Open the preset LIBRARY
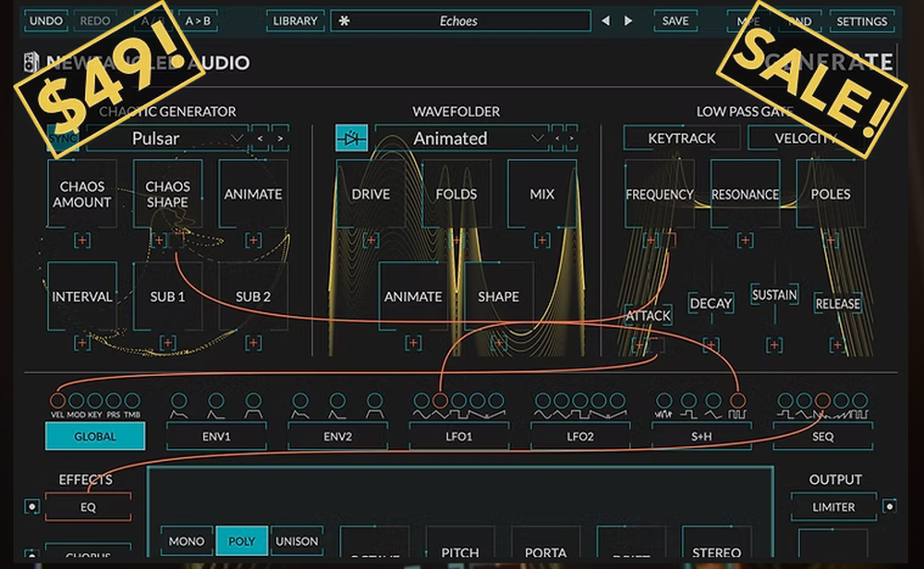The image size is (924, 569). click(296, 20)
